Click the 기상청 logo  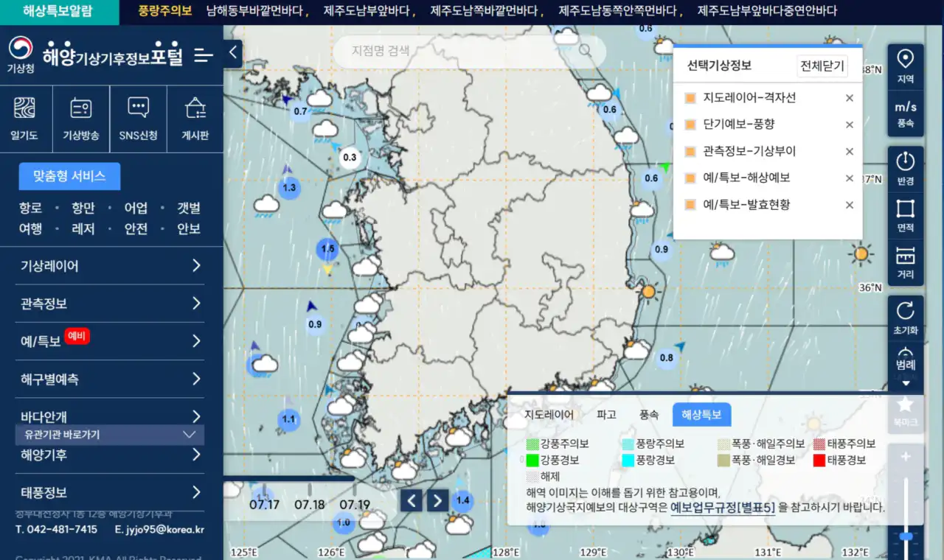click(x=21, y=55)
